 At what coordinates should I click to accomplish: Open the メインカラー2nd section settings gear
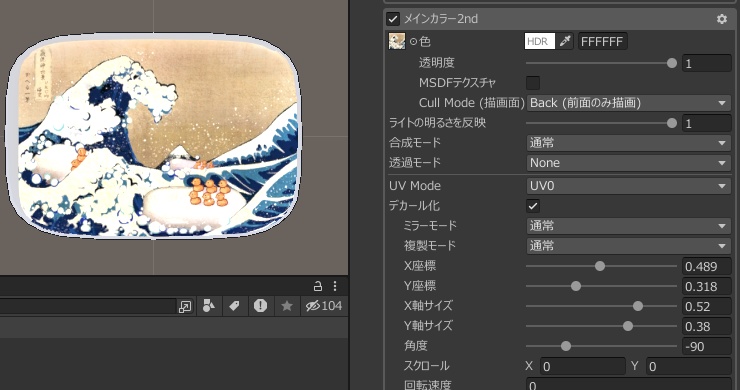(722, 19)
